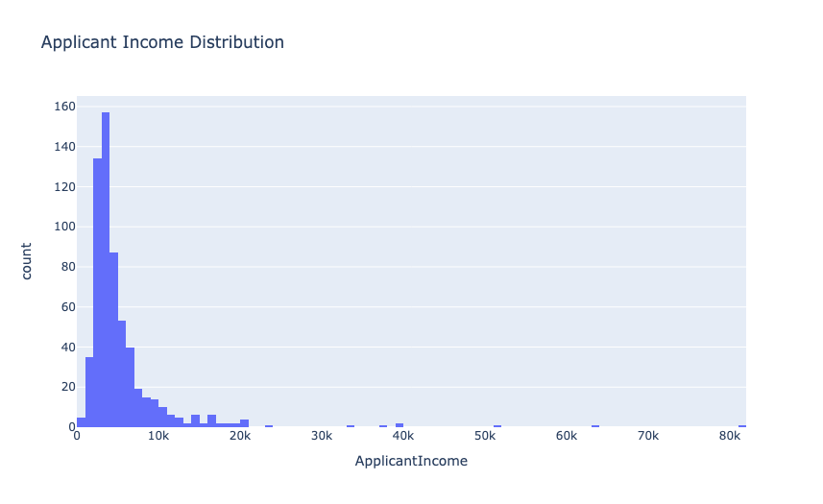The image size is (823, 504).
Task: Click the histogram bar reaching exactly 40
Action: click(131, 387)
